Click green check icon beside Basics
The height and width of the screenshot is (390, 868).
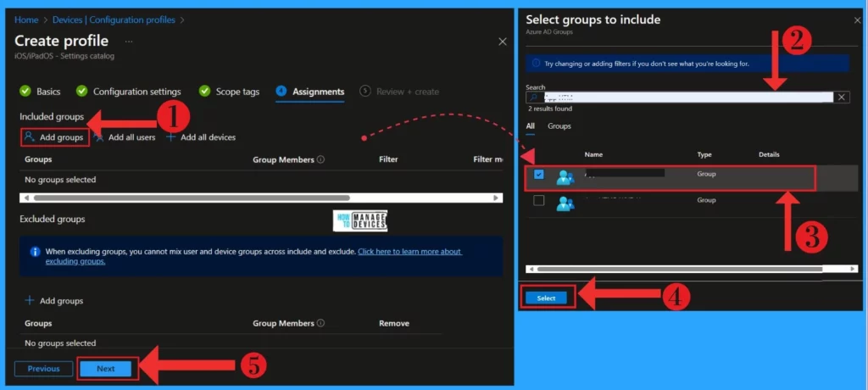pos(25,92)
